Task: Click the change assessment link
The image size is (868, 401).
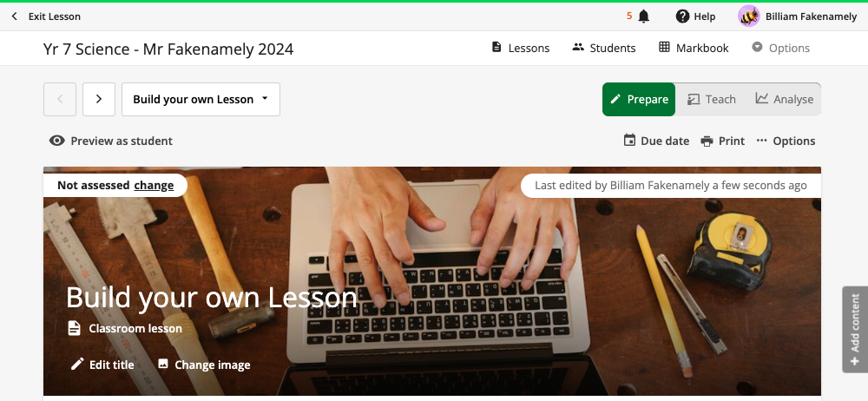Action: point(154,186)
